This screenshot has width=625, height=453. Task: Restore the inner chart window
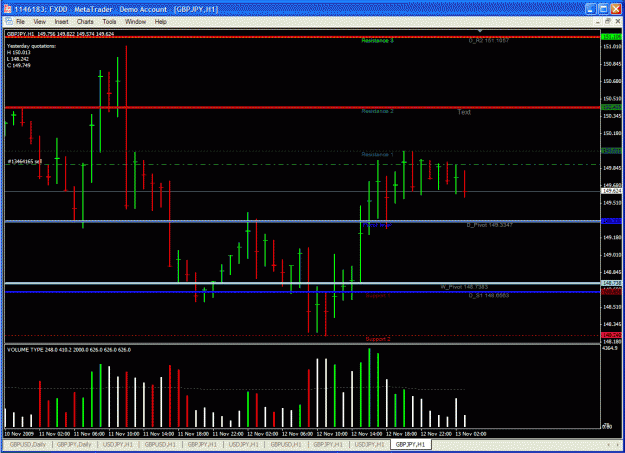click(607, 21)
